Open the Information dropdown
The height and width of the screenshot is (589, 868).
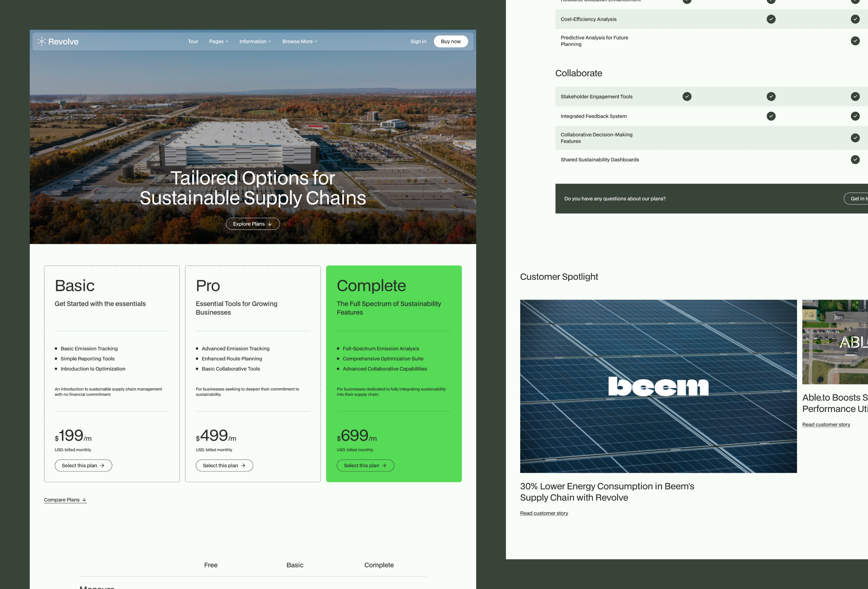tap(255, 42)
